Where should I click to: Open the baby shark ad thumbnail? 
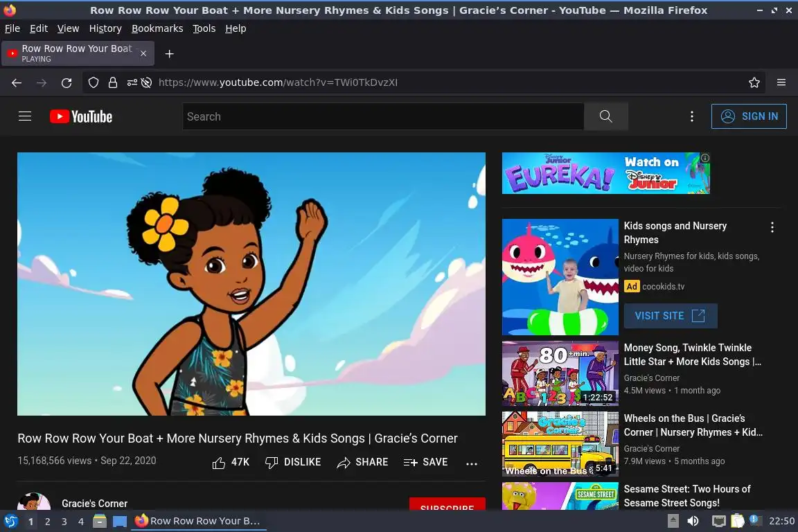tap(560, 277)
